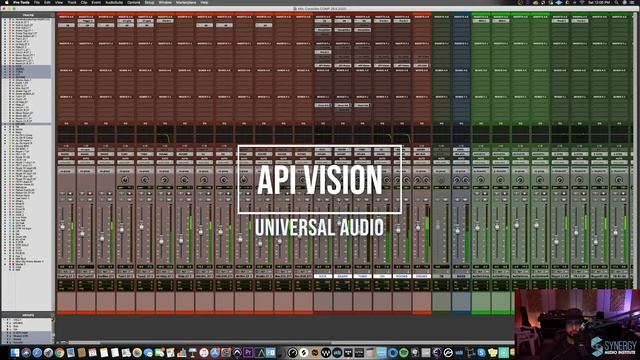Image resolution: width=640 pixels, height=360 pixels.
Task: Click the GROUPS list header
Action: coord(28,315)
